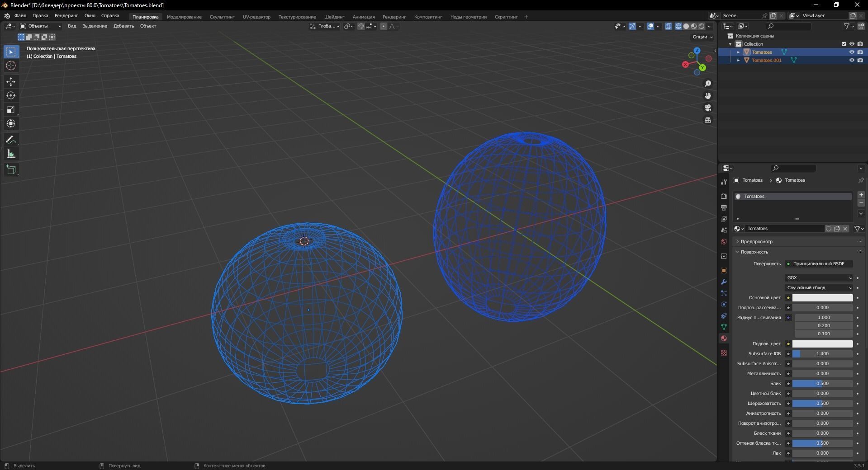Add a new workspace with plus
Screen dimensions: 868x470
526,17
